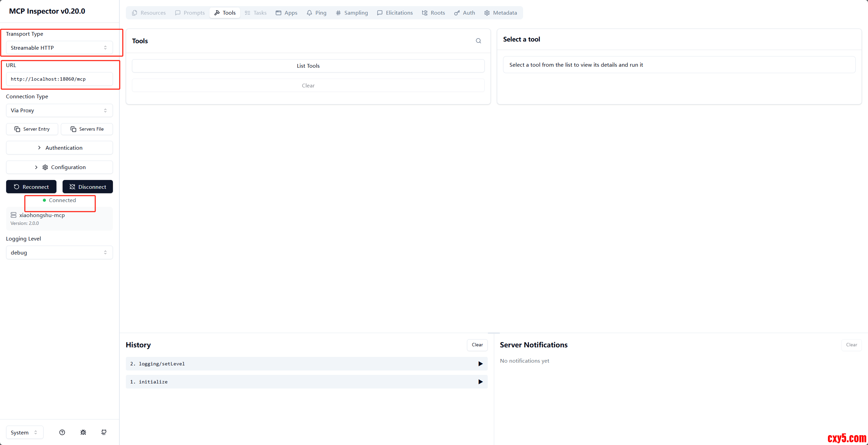This screenshot has width=868, height=445.
Task: Expand the logging/setLevel history entry arrow
Action: (480, 364)
